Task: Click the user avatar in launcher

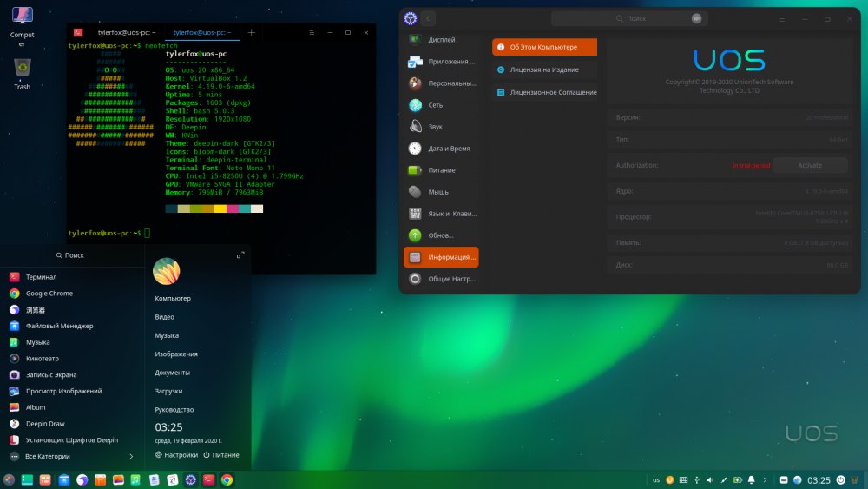Action: (x=166, y=271)
